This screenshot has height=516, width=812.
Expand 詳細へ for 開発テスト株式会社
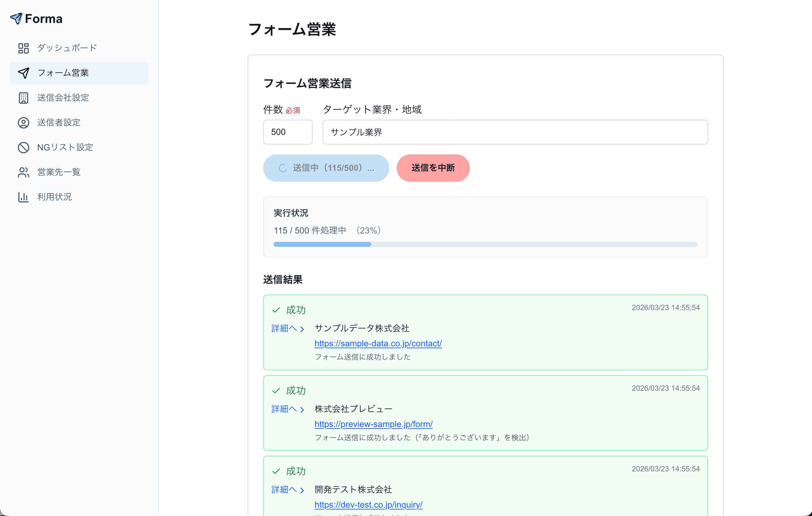click(x=284, y=490)
